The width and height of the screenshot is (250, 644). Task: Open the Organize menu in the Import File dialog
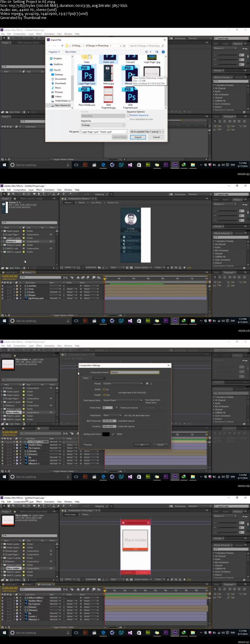pos(54,52)
